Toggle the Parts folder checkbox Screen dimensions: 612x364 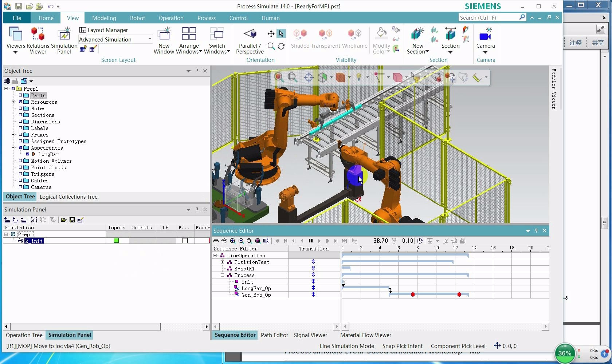point(21,95)
